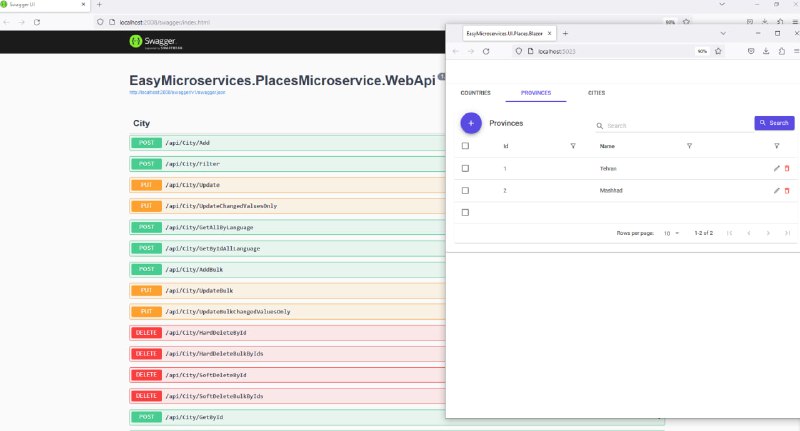Sort provinces by the Id column header

pos(506,146)
